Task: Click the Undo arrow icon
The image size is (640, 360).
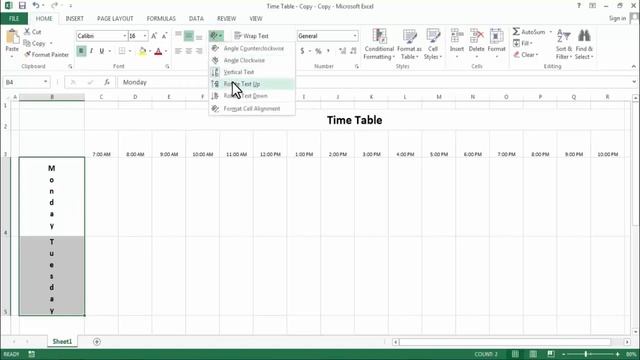Action: point(36,6)
